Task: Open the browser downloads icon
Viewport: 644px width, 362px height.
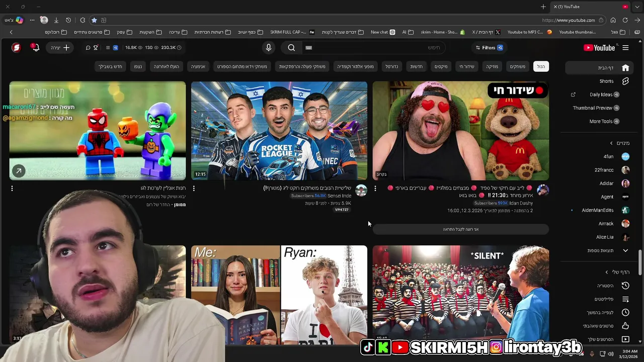Action: (x=56, y=20)
